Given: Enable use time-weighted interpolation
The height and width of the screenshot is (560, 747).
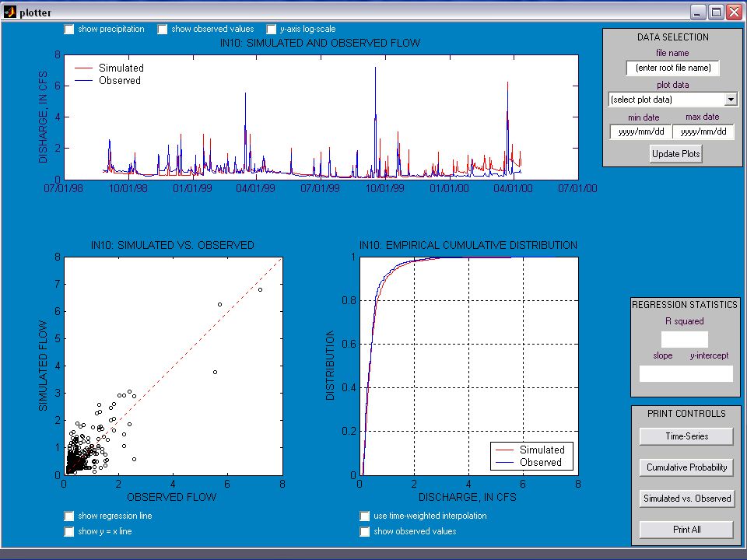Looking at the screenshot, I should [364, 516].
